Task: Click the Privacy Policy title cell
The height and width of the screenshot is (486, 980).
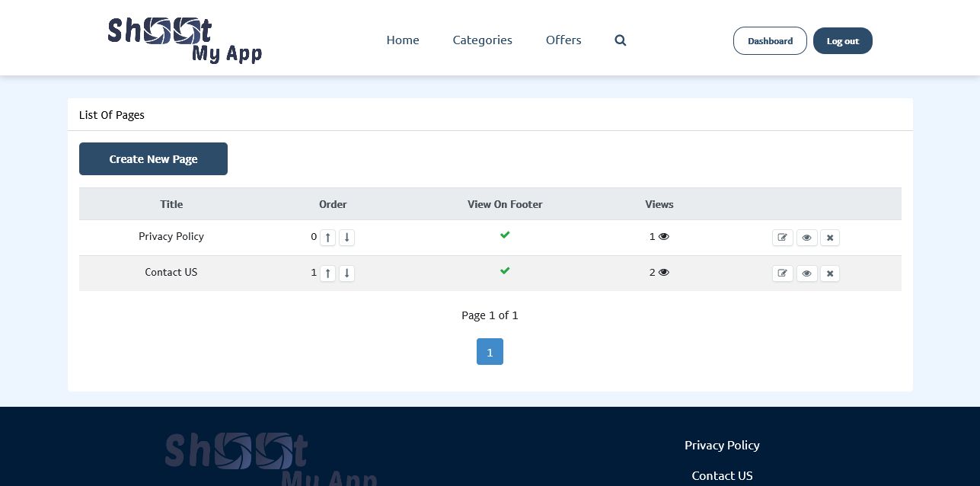Action: (171, 236)
